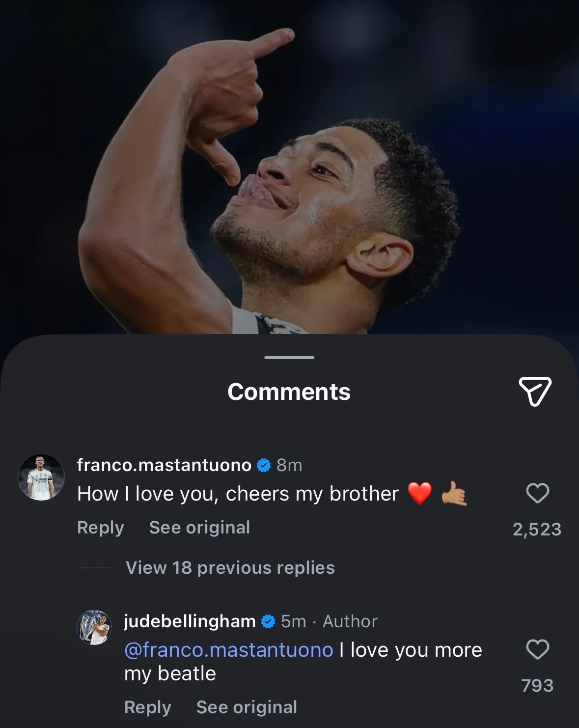
Task: Click verified badge beside judebellingham
Action: tap(268, 621)
